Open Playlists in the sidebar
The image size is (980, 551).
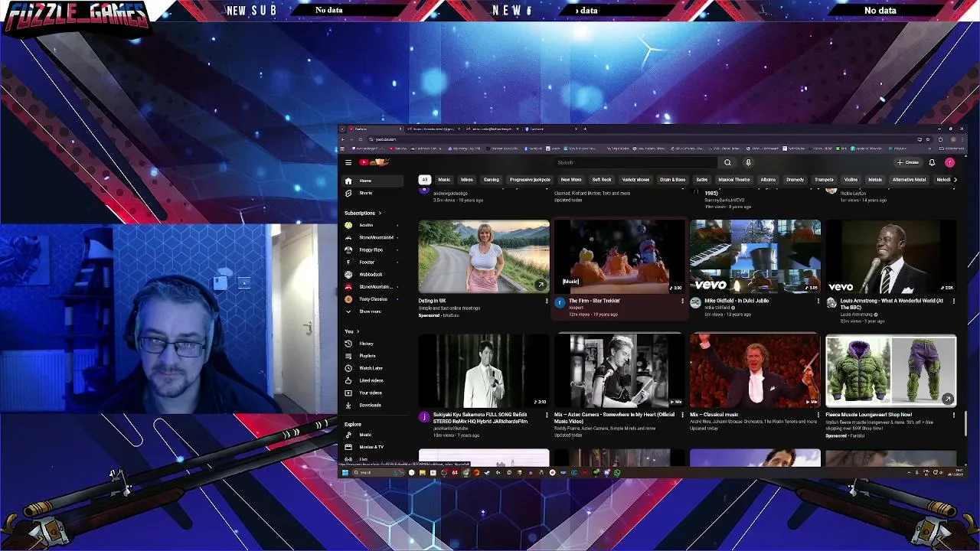point(372,356)
